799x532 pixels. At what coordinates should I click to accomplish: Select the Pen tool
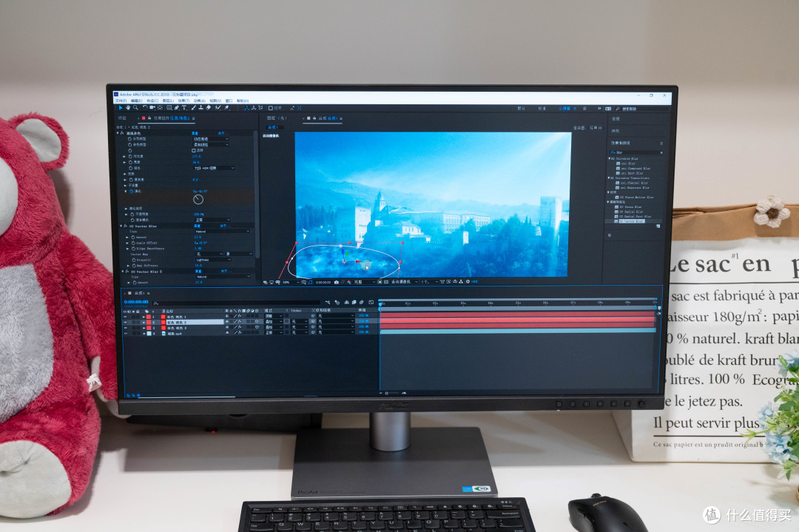177,107
